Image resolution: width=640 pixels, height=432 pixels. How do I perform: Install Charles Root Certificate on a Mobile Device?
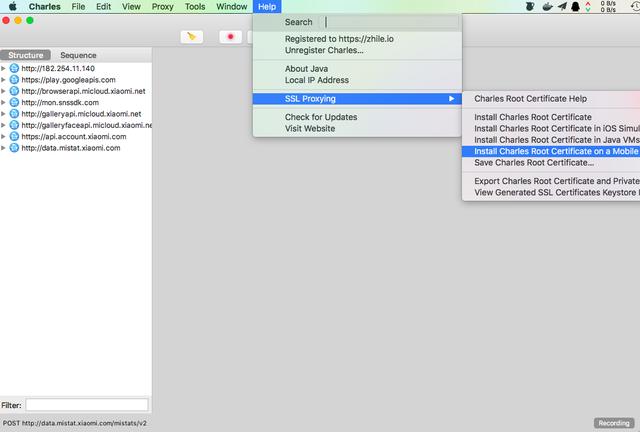tap(551, 151)
